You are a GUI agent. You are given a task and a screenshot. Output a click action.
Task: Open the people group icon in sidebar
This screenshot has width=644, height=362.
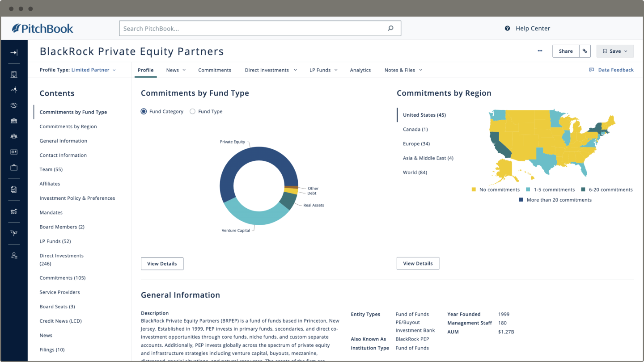(14, 136)
